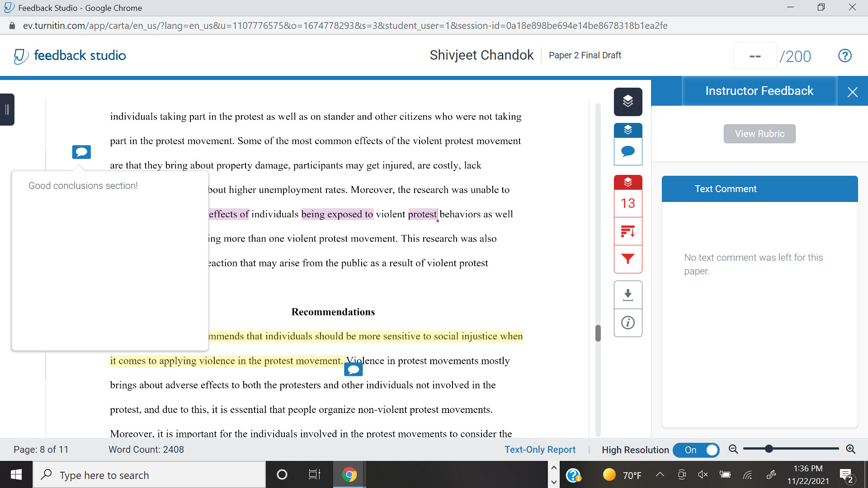This screenshot has width=868, height=488.
Task: Click the Shivjeet Chandok student name
Action: [x=481, y=55]
